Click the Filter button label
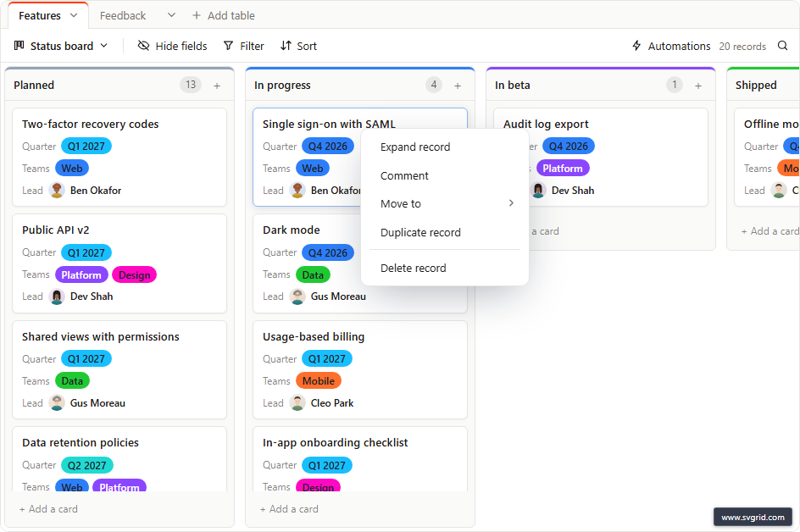Image resolution: width=800 pixels, height=532 pixels. pos(252,46)
